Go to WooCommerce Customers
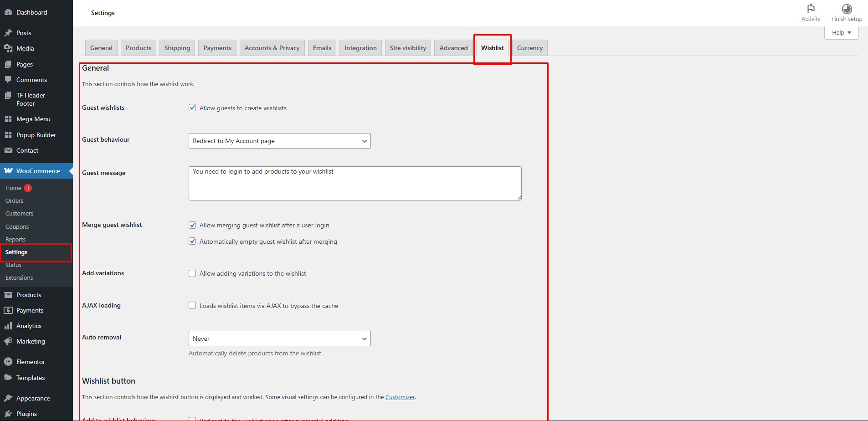Viewport: 868px width, 421px height. click(19, 213)
